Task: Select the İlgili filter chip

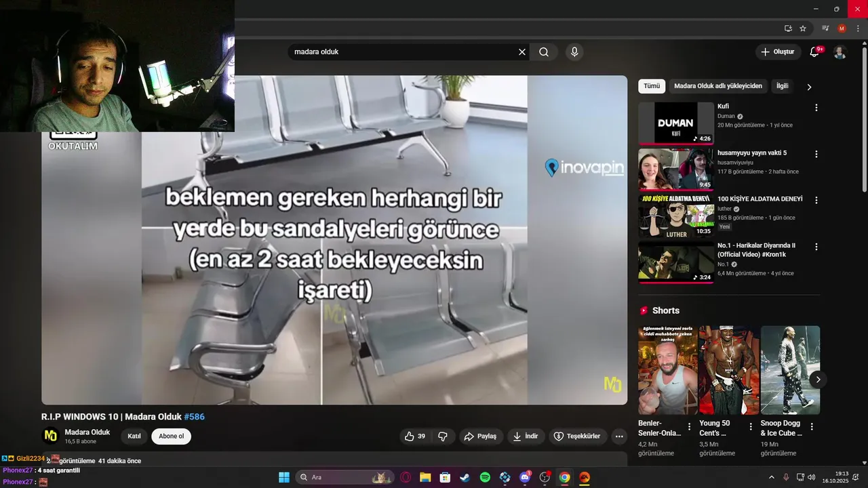Action: 783,86
